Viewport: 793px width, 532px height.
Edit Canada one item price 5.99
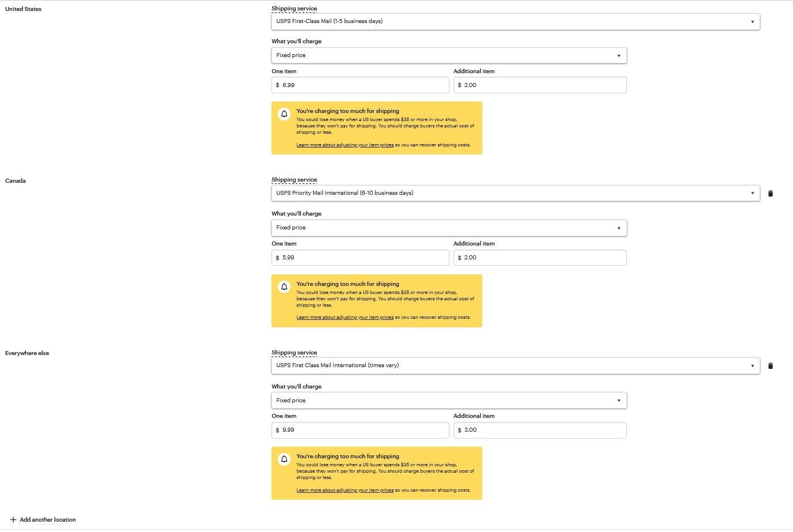click(360, 258)
